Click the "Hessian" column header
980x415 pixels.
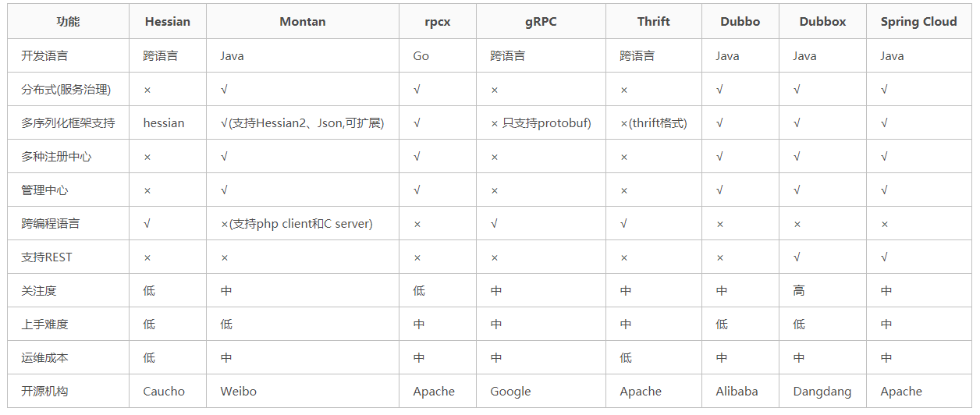[167, 22]
